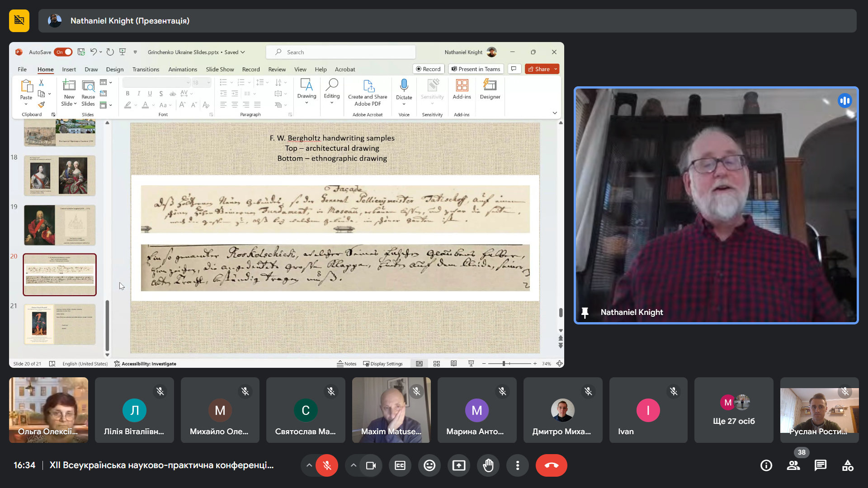Show the participants list icon
868x488 pixels.
[x=793, y=465]
